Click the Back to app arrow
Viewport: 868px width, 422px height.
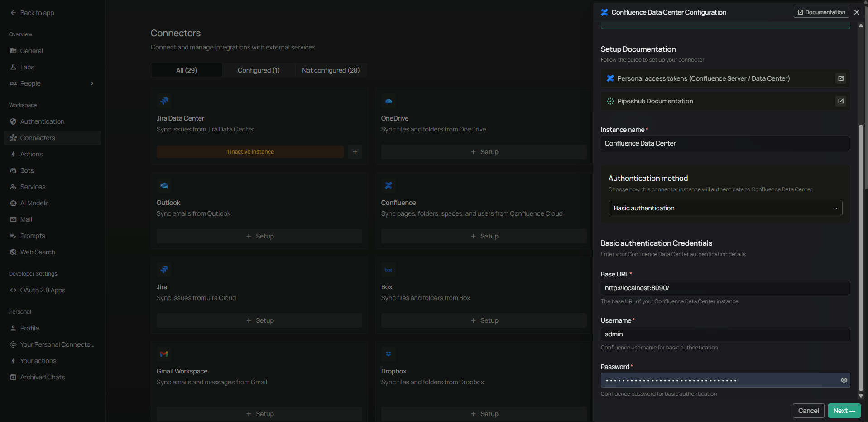13,13
